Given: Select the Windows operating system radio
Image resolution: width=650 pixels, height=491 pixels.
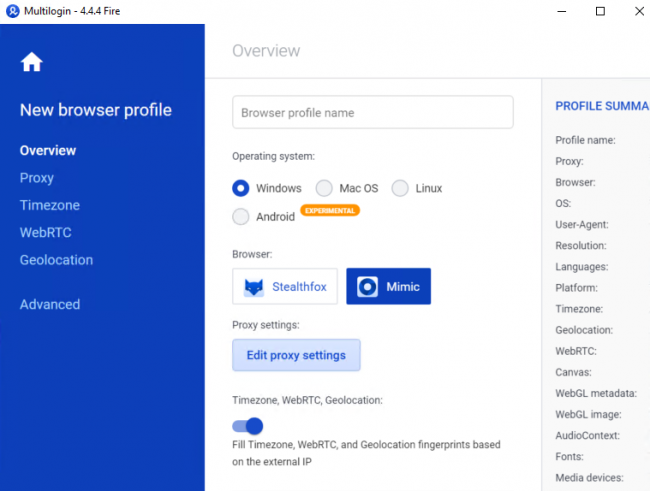Looking at the screenshot, I should click(241, 188).
